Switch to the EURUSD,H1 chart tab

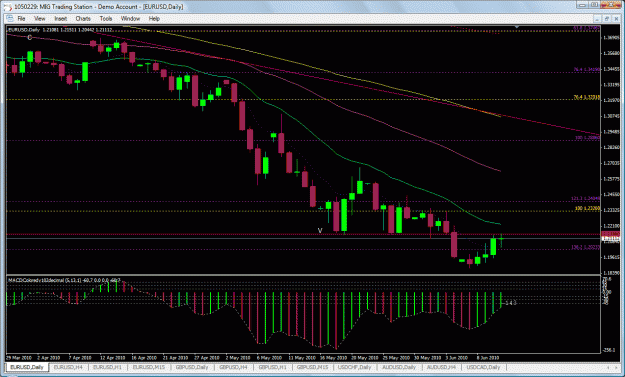pos(107,367)
